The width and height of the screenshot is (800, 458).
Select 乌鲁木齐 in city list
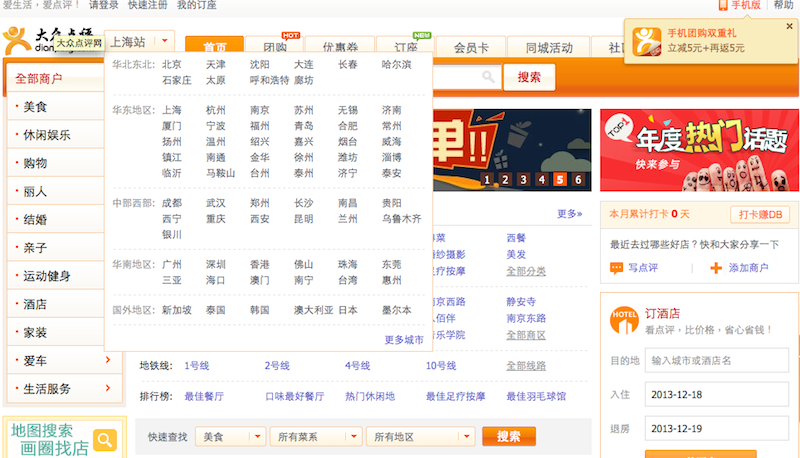402,219
